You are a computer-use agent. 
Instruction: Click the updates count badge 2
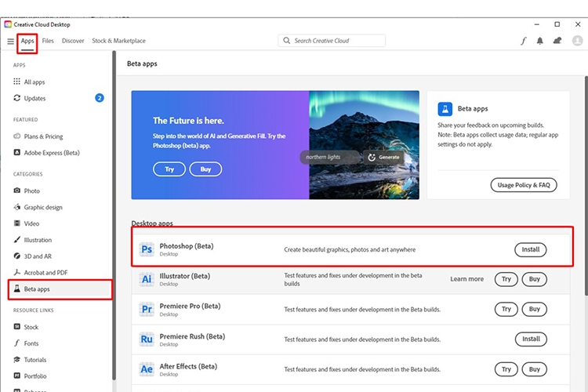[100, 98]
